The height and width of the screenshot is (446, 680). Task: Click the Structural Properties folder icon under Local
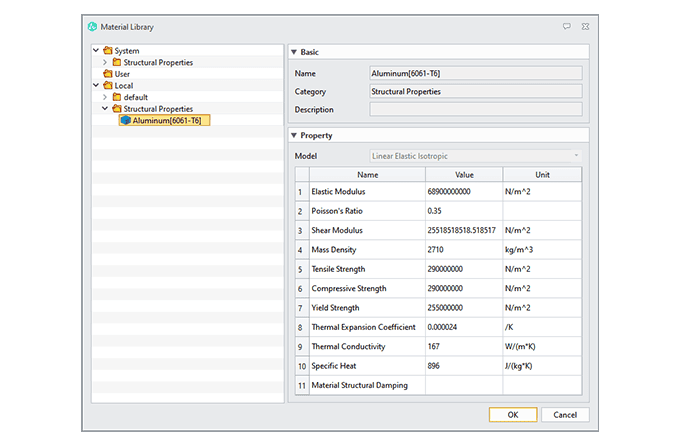tap(117, 109)
